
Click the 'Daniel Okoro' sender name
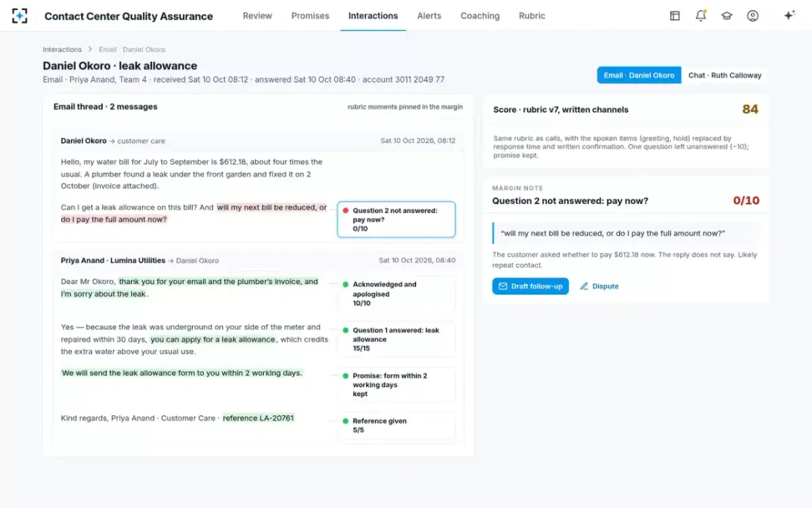click(84, 141)
